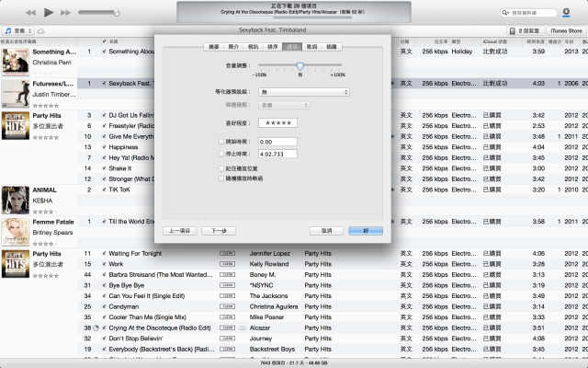Click the 上一項目 previous item button
The image size is (588, 368).
pyautogui.click(x=180, y=231)
